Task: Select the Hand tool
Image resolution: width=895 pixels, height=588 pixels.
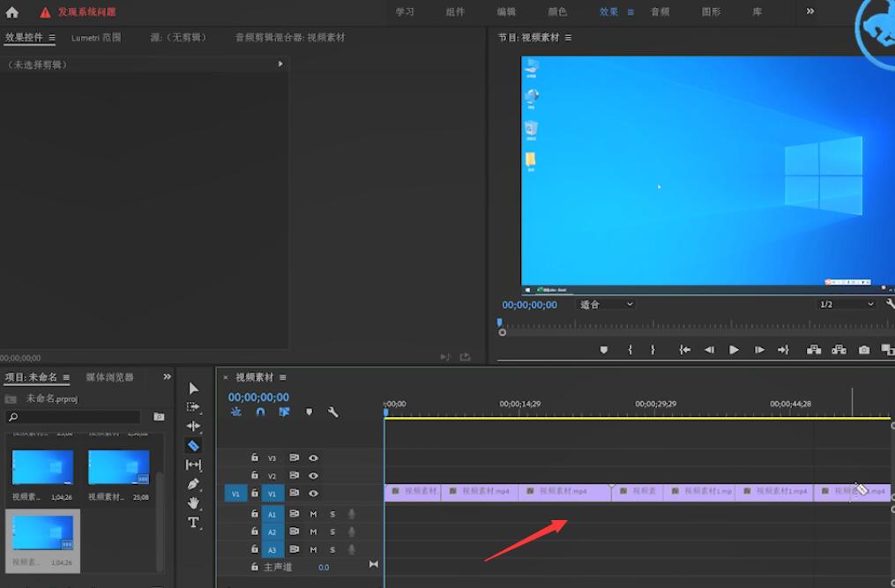Action: pos(193,503)
